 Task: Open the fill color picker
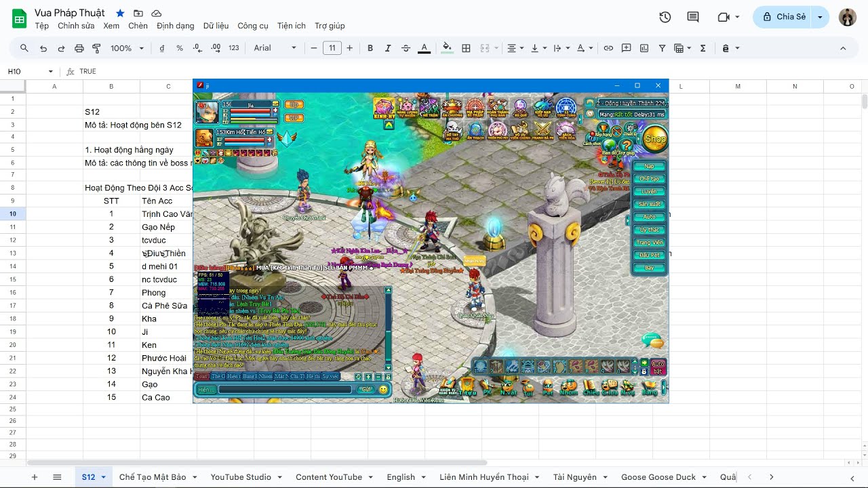tap(447, 48)
